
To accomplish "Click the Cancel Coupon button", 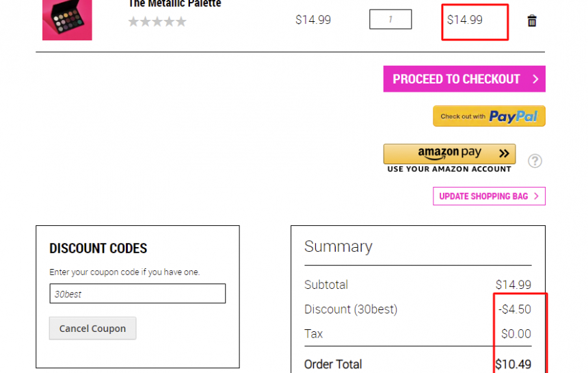I will tap(92, 329).
